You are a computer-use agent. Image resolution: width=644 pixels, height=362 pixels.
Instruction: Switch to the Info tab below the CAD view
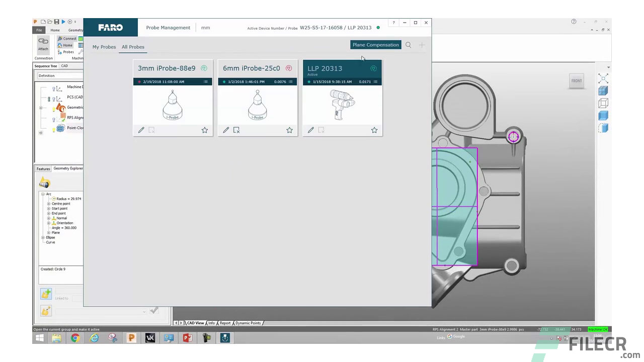211,323
